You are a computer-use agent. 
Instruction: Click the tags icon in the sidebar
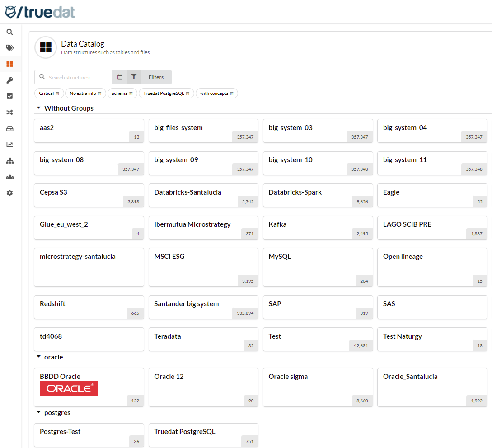(9, 48)
